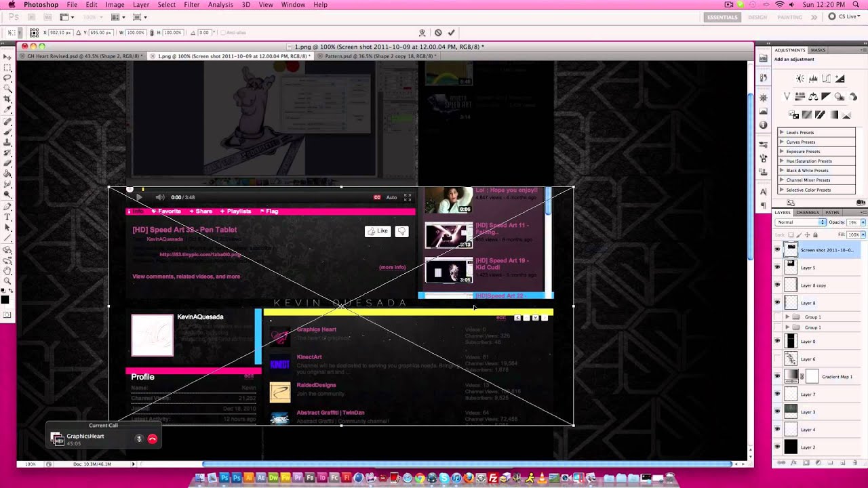Viewport: 868px width, 488px height.
Task: Show hidden Layer 6
Action: click(x=777, y=359)
